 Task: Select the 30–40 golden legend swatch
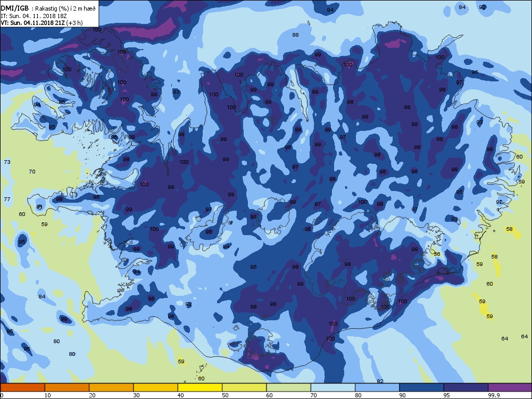156,387
